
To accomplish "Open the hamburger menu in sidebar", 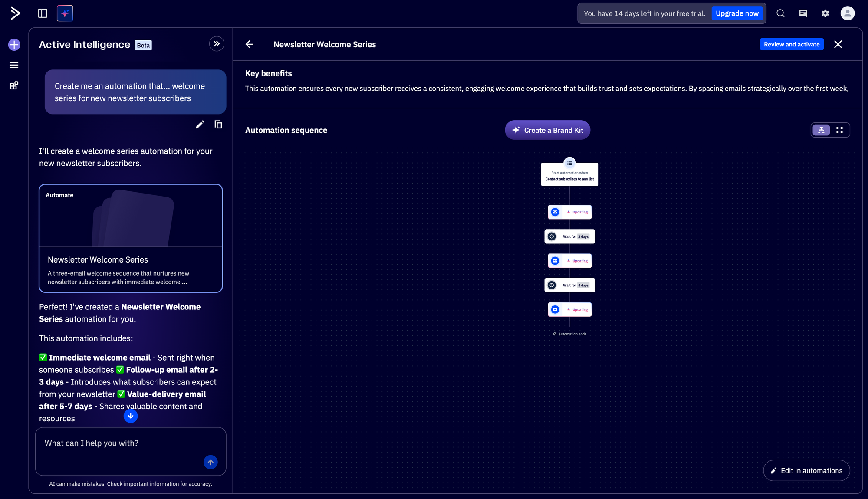I will 14,65.
